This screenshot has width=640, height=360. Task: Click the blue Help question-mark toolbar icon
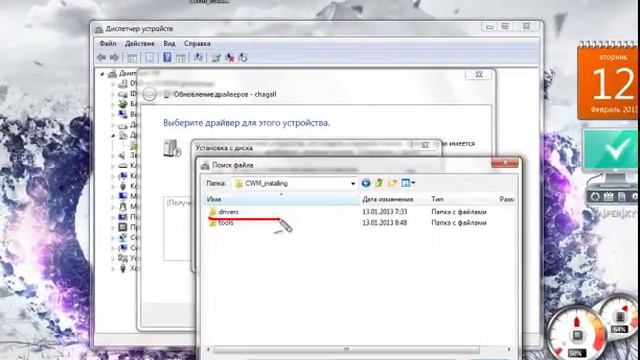(167, 58)
